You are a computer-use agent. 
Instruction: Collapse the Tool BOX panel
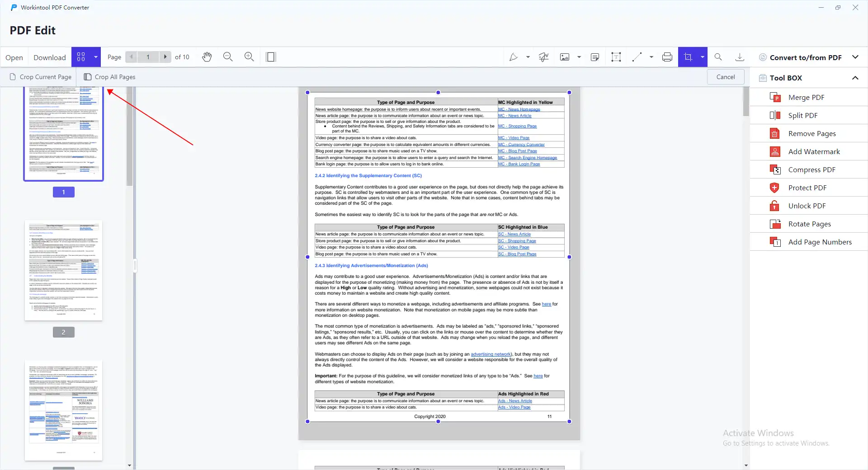(x=855, y=78)
